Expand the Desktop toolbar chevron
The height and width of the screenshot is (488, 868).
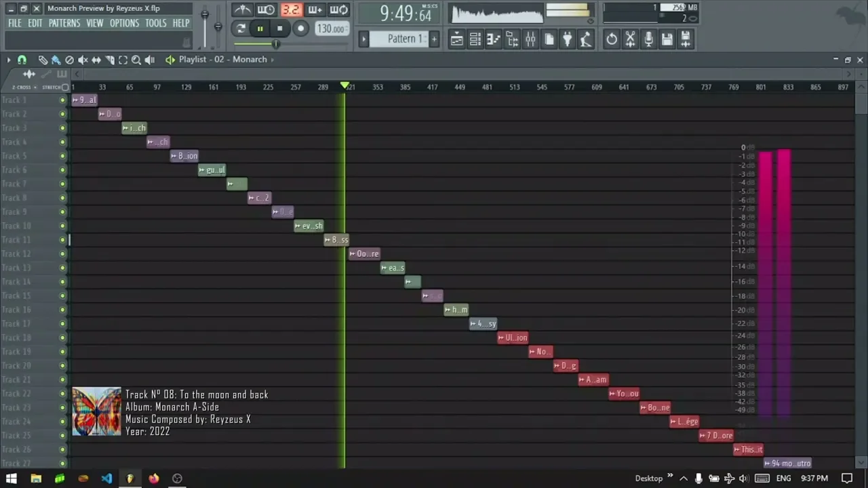(670, 476)
